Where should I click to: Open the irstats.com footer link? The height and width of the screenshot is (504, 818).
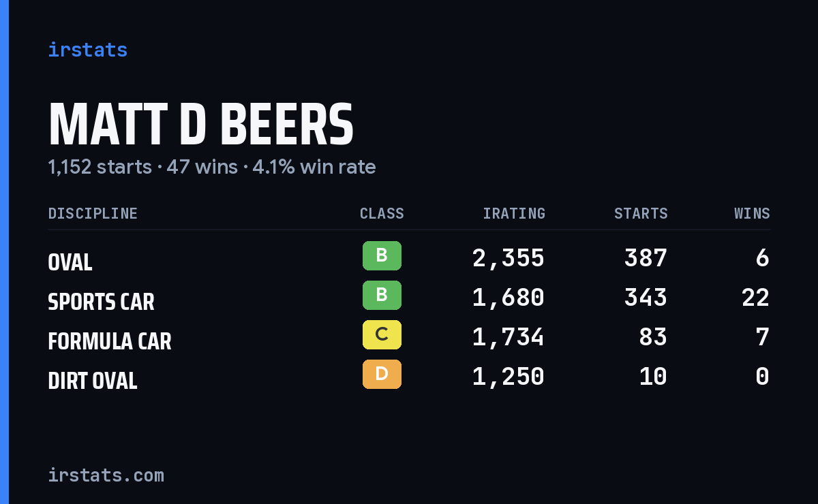(106, 475)
